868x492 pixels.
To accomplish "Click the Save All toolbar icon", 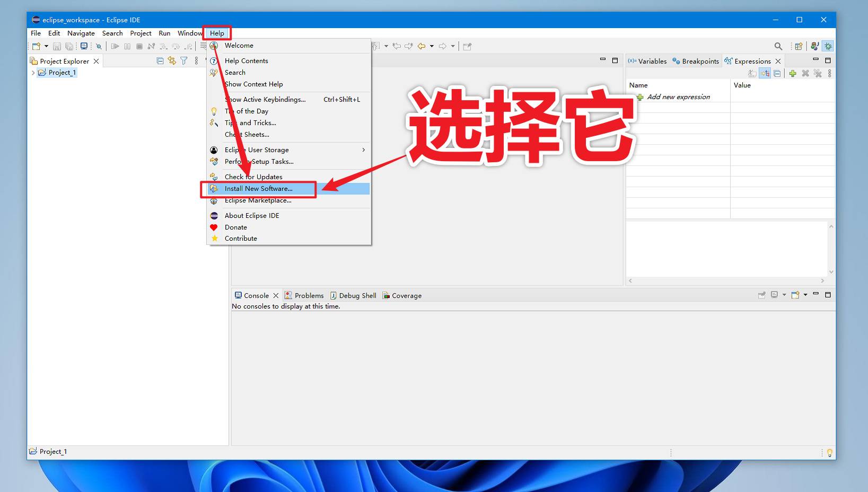I will (x=69, y=46).
